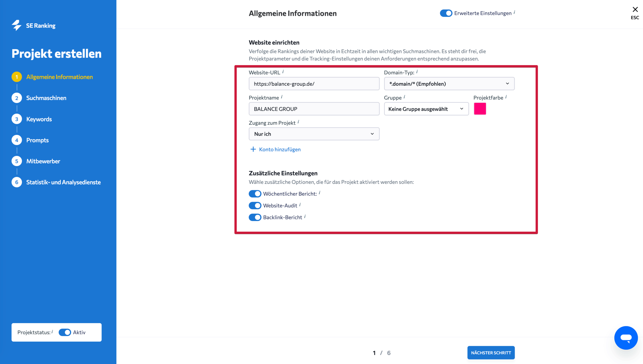
Task: Click info icon next to Website-URL
Action: 283,72
